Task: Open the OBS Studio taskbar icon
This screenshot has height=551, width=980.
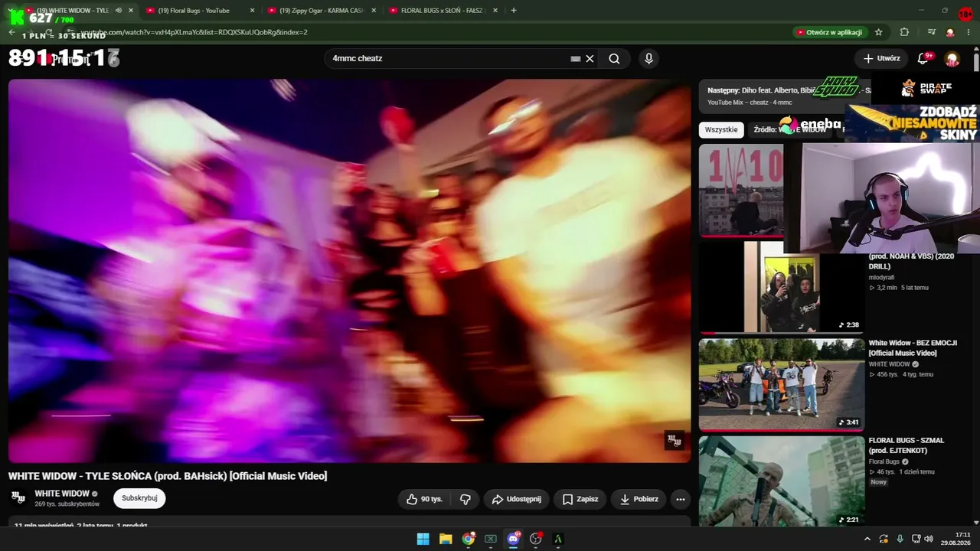Action: point(536,539)
